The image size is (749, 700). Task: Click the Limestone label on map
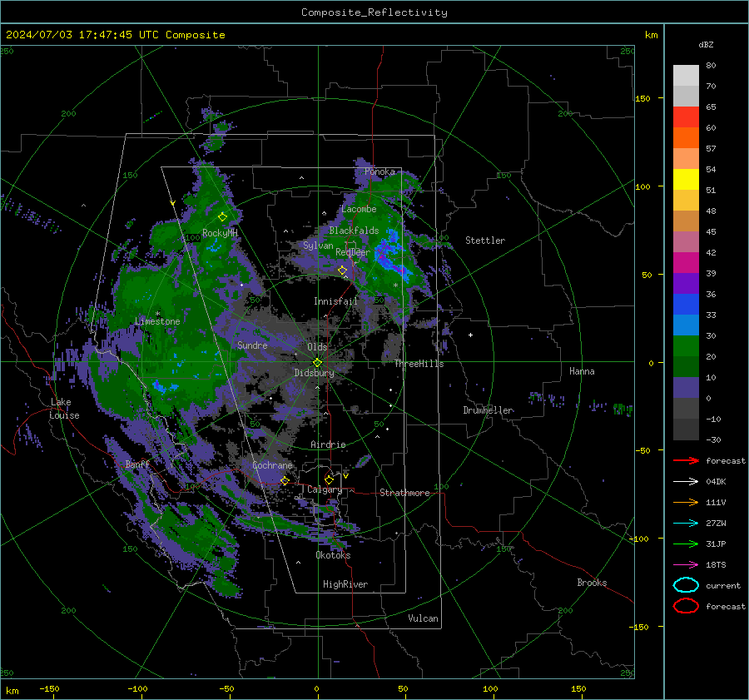pos(157,321)
